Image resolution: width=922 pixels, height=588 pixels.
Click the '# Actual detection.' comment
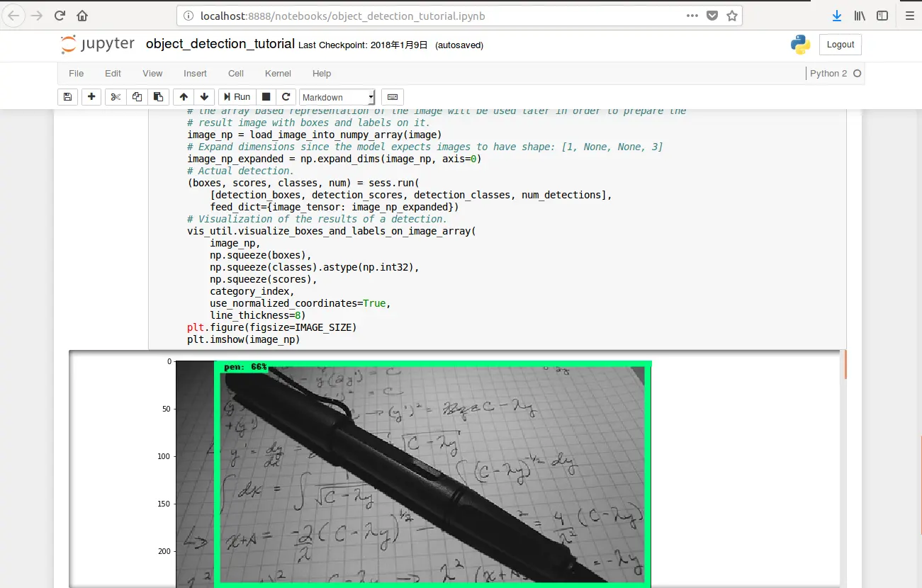[x=240, y=171]
